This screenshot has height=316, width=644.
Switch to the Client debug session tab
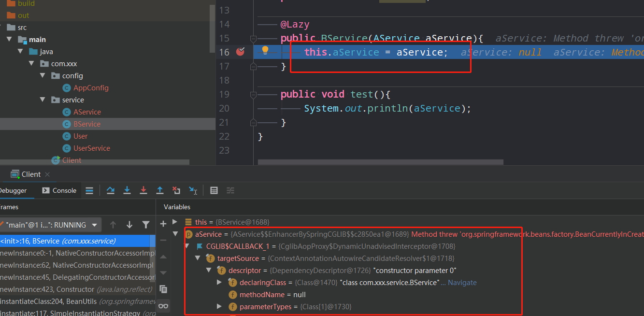(x=30, y=174)
